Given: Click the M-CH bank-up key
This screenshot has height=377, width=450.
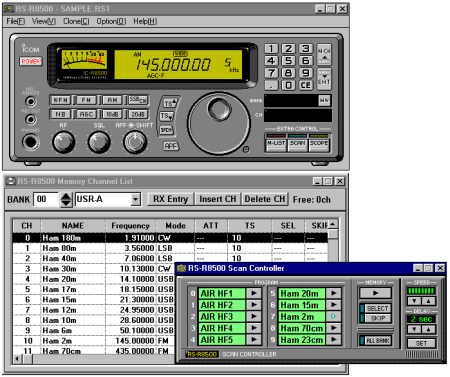Looking at the screenshot, I should pyautogui.click(x=324, y=55).
